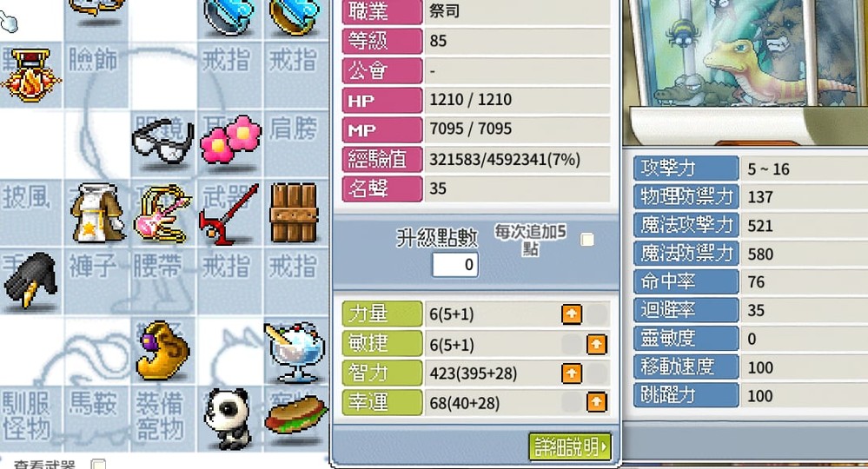Click the yellow shoes equipment icon

pyautogui.click(x=162, y=351)
